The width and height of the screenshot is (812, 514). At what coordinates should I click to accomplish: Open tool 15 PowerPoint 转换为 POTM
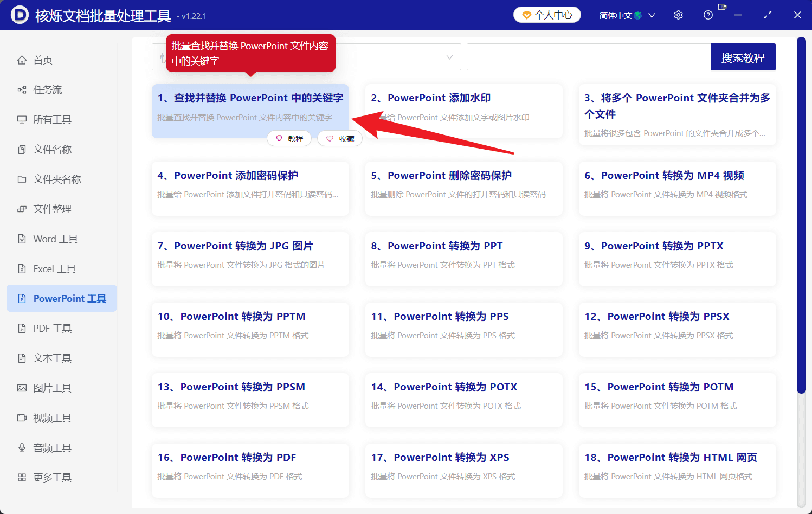(x=678, y=400)
